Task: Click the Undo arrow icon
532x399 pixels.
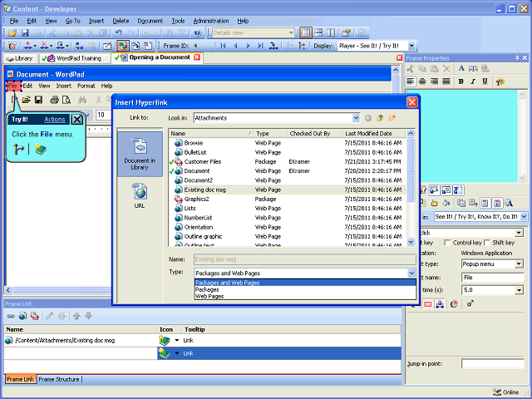Action: (118, 33)
